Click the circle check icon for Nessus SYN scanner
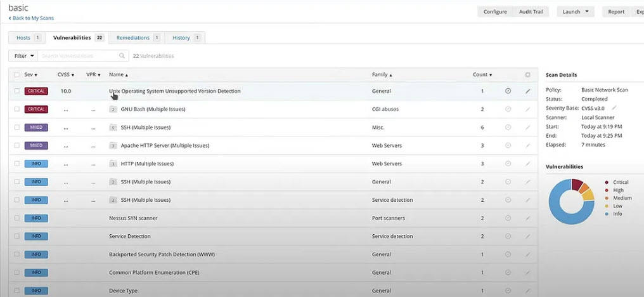The image size is (644, 297). coord(508,218)
